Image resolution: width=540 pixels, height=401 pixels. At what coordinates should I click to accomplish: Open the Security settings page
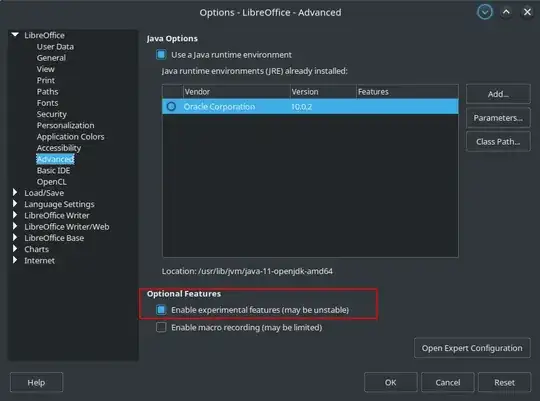coord(52,114)
